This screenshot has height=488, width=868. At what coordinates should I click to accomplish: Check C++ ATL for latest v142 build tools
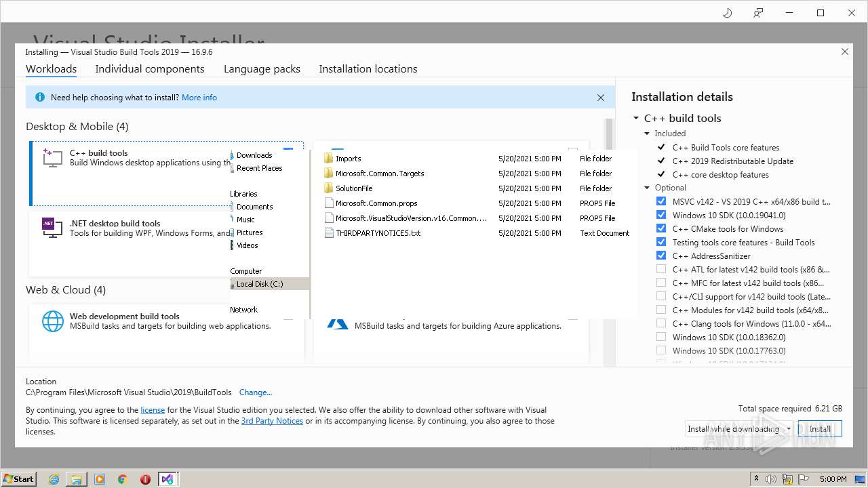tap(661, 269)
